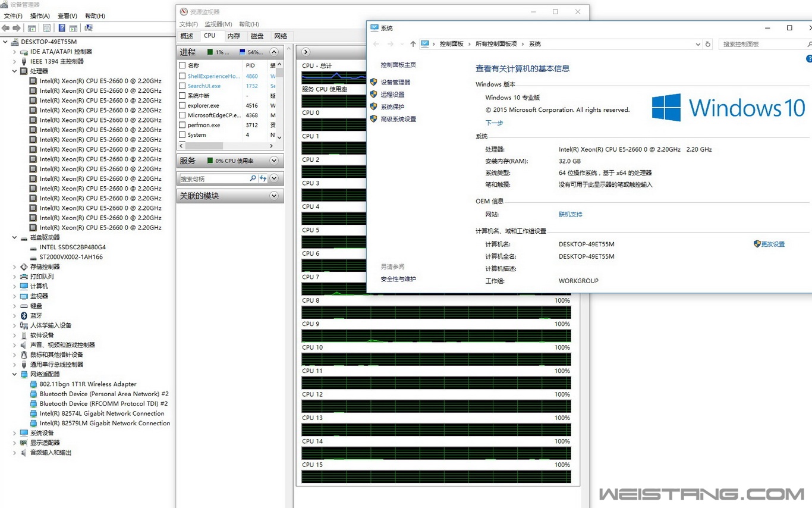The height and width of the screenshot is (508, 812).
Task: Check the explorer.exe process checkbox
Action: tap(182, 106)
